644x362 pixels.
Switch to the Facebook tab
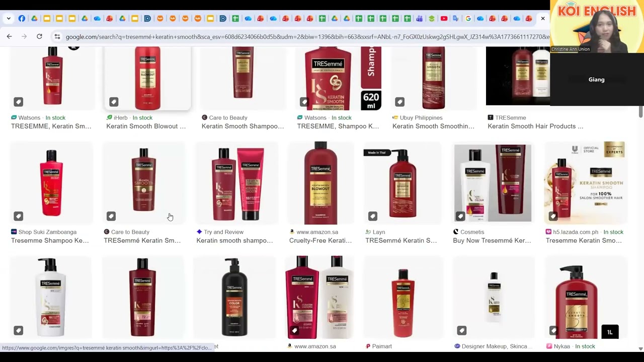22,19
